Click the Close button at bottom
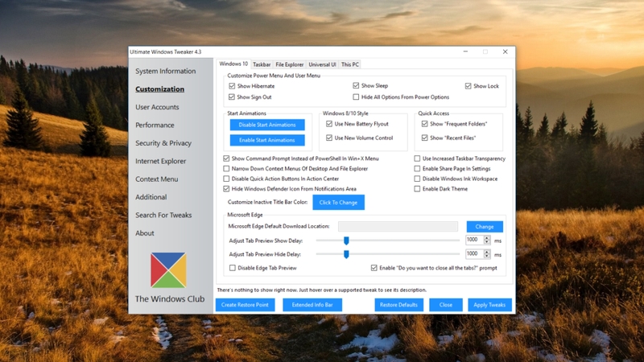 click(x=446, y=305)
